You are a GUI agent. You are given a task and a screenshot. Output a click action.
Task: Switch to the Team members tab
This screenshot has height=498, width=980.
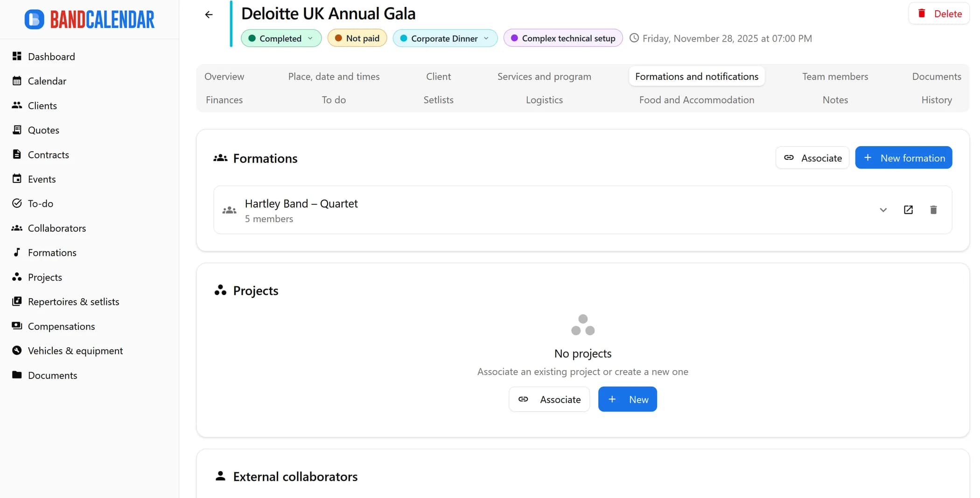click(x=835, y=76)
